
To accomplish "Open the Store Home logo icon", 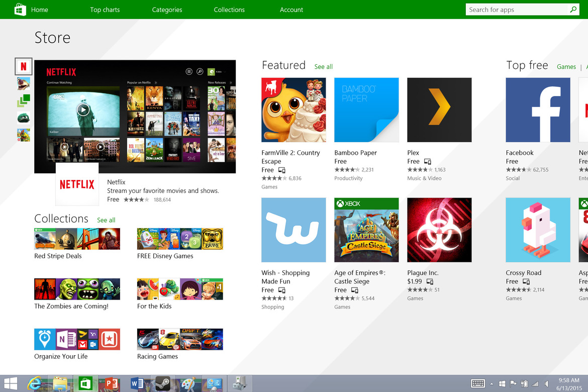I will click(20, 10).
